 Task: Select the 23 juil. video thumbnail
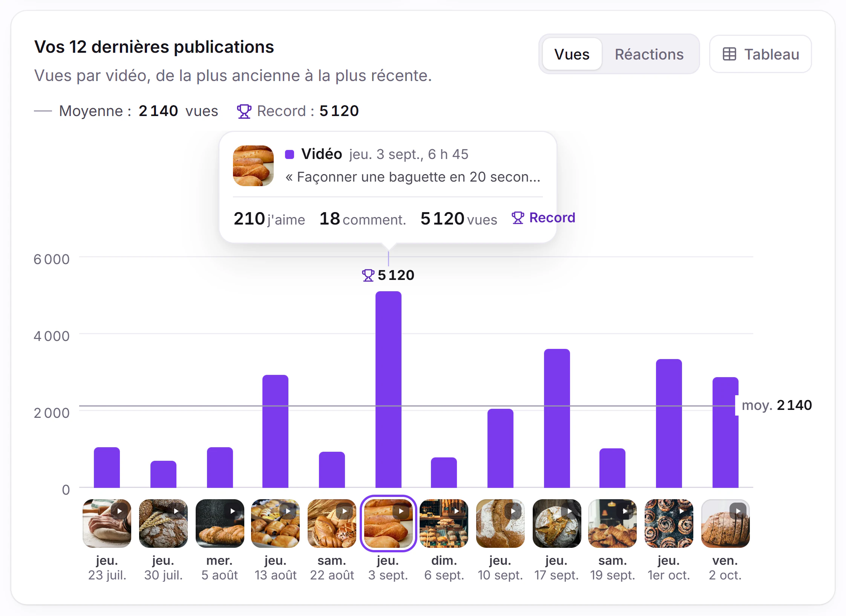(x=107, y=523)
